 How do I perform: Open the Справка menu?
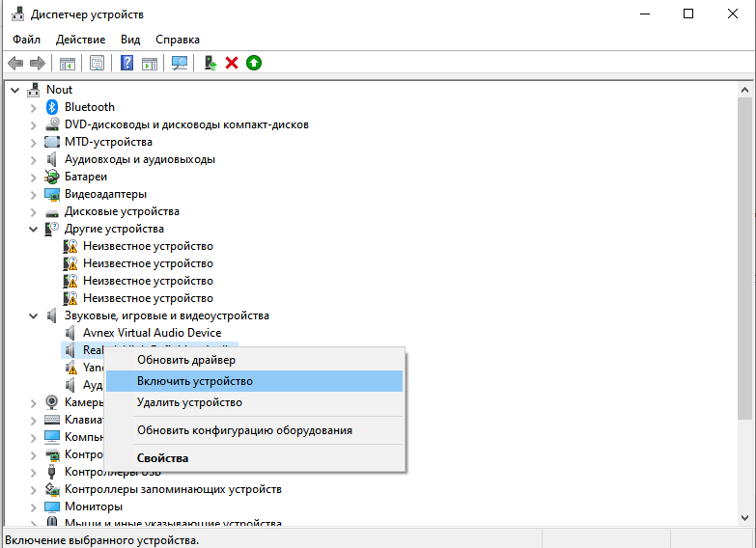click(x=178, y=40)
